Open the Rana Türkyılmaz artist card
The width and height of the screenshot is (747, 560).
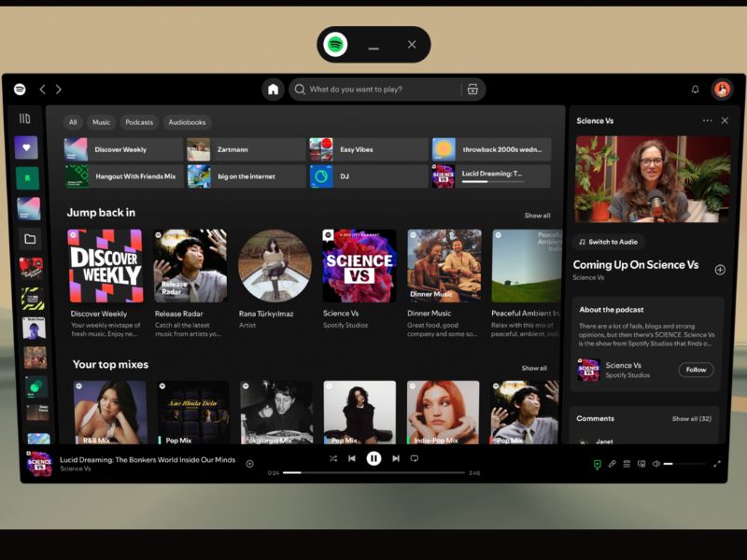pyautogui.click(x=275, y=280)
